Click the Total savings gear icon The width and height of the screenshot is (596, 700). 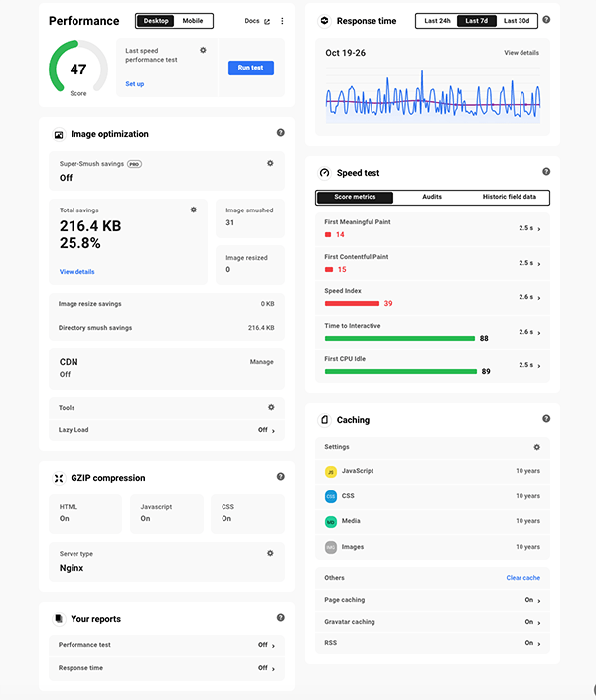[x=194, y=210]
